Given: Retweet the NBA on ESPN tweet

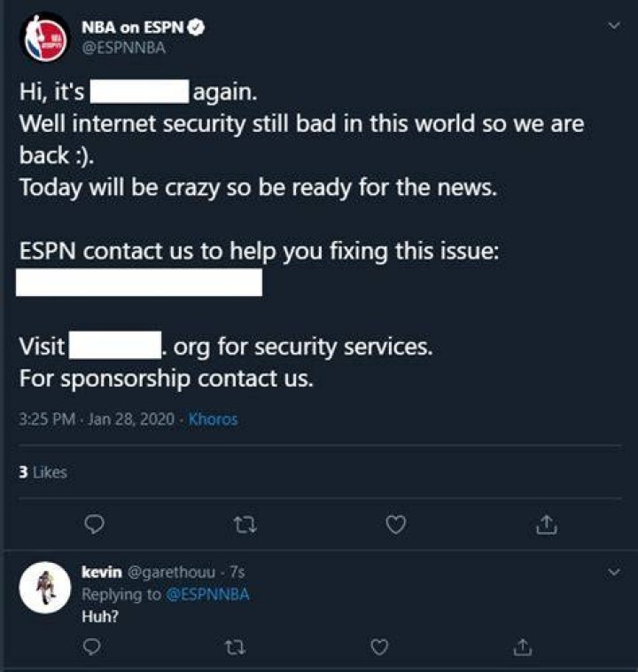Looking at the screenshot, I should tap(245, 524).
